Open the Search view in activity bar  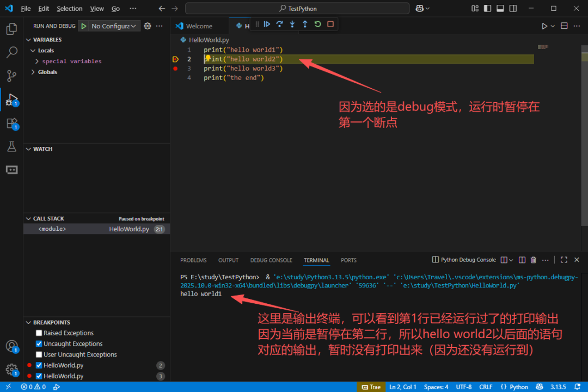[11, 52]
